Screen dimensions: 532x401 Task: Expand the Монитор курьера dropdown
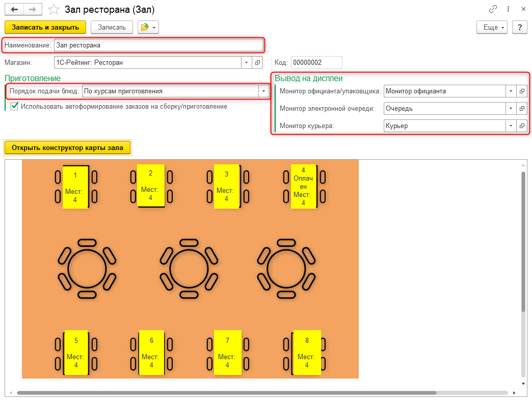pos(511,126)
